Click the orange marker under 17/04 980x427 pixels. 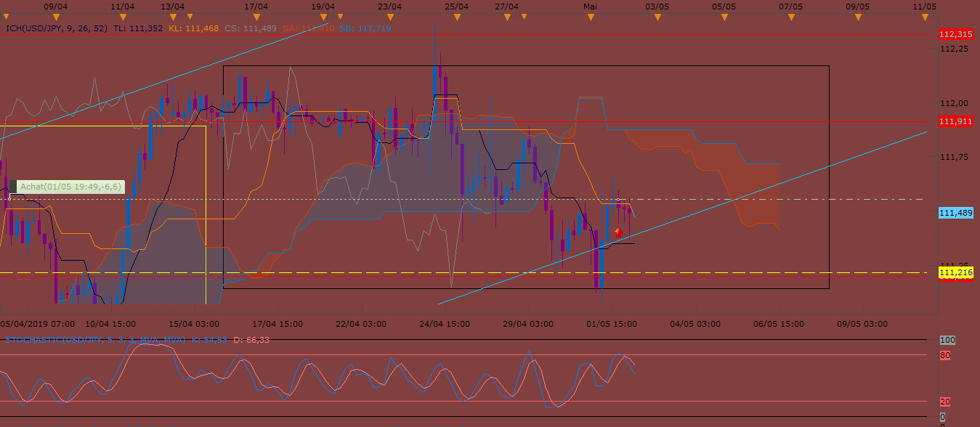point(256,16)
